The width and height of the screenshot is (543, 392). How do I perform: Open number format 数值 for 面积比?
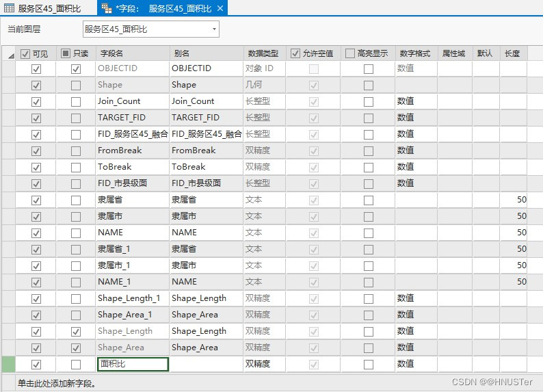[416, 364]
